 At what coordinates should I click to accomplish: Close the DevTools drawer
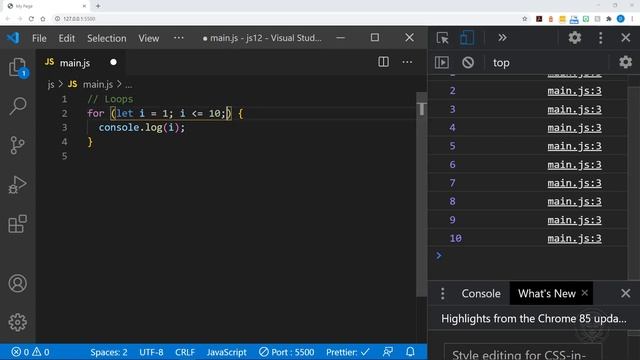(625, 293)
